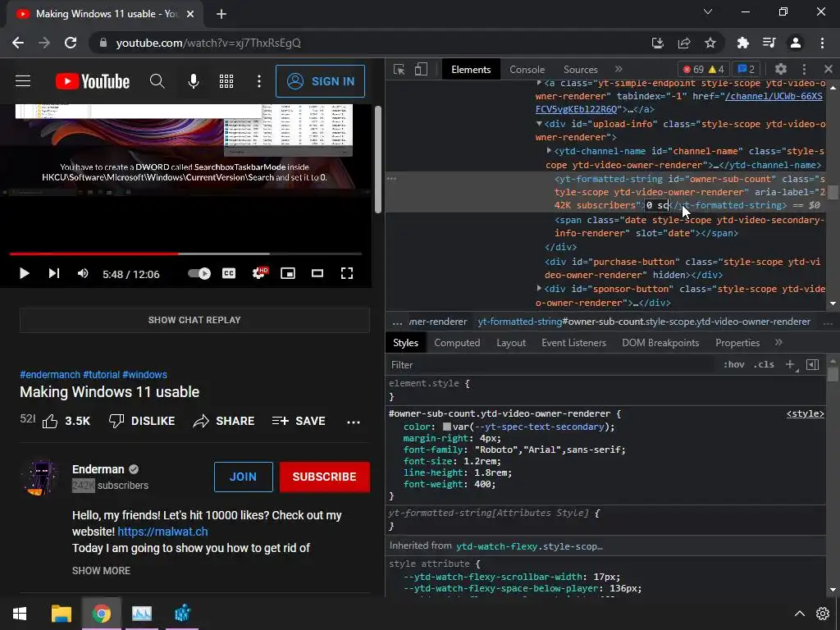Click the color swatch for --yt-spec-text-secondary
The image size is (840, 630).
[x=447, y=427]
